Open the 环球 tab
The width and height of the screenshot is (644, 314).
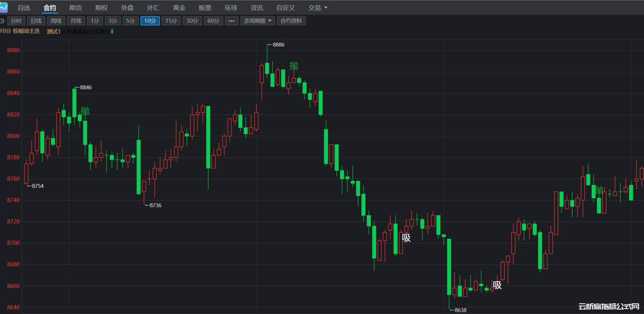point(231,8)
